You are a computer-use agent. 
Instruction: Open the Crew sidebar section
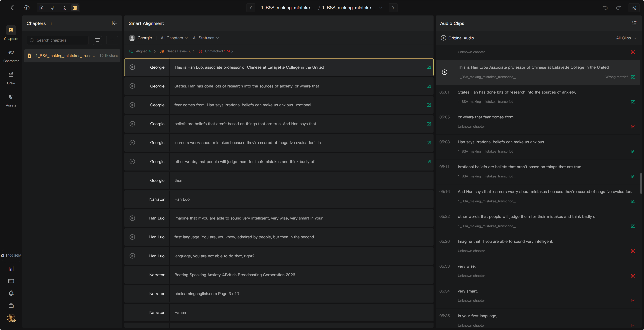pyautogui.click(x=11, y=78)
